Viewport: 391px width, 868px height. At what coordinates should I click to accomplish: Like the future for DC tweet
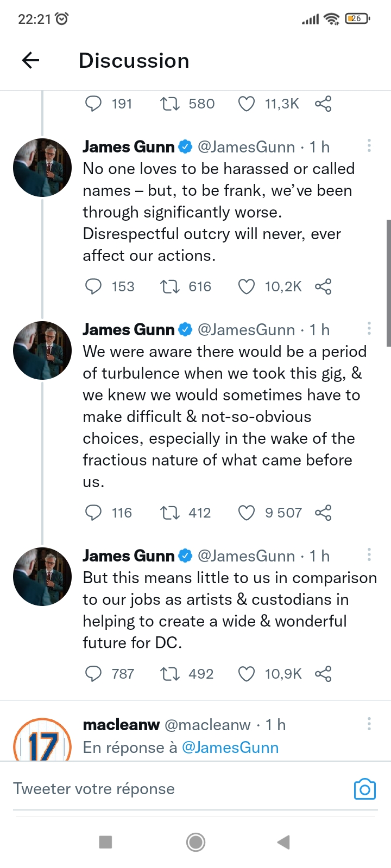click(x=247, y=674)
